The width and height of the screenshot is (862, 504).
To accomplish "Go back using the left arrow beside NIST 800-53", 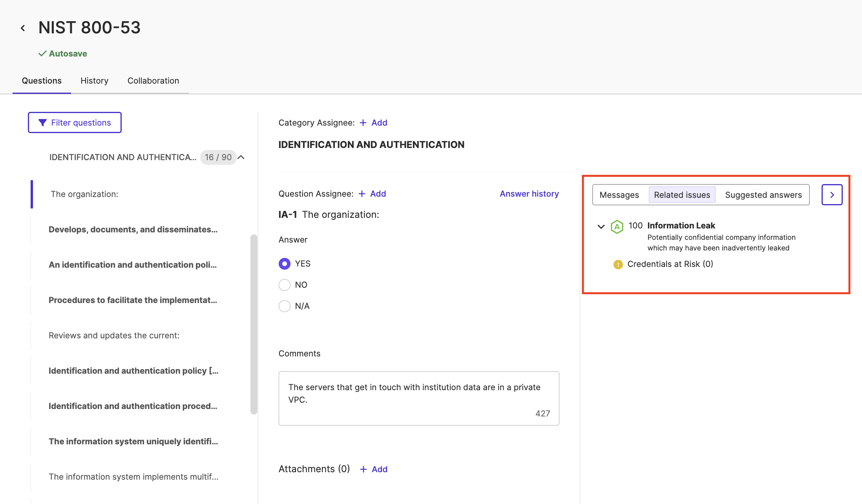I will tap(23, 28).
